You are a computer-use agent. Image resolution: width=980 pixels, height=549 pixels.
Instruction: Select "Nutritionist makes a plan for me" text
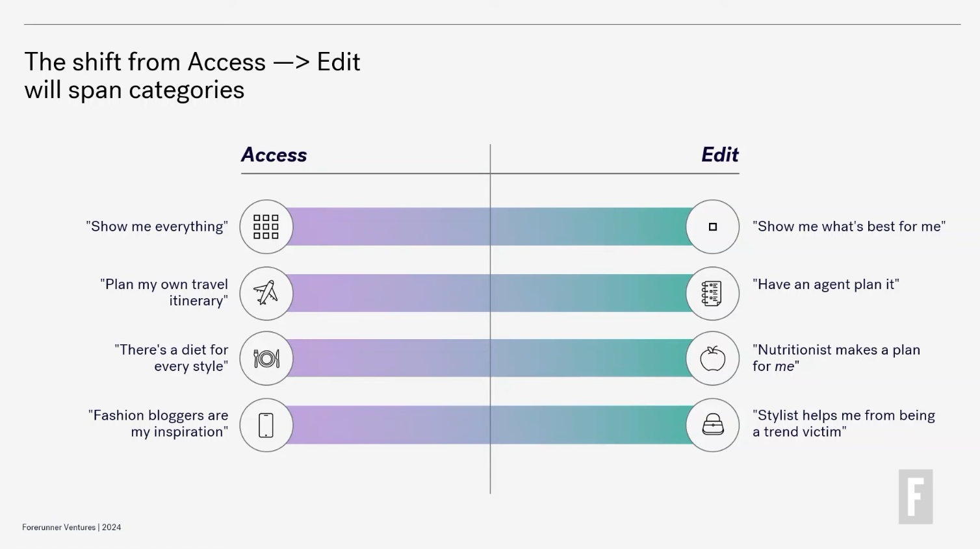(836, 358)
